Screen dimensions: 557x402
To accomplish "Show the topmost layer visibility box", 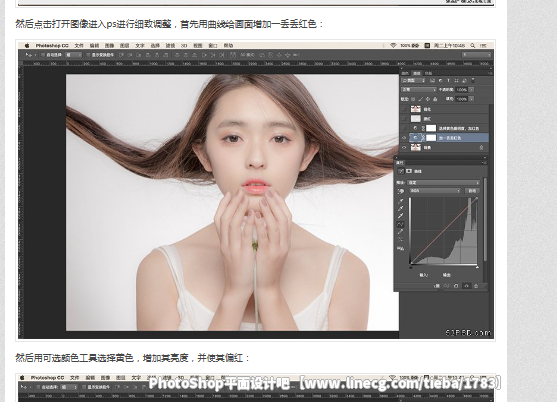I will point(404,109).
